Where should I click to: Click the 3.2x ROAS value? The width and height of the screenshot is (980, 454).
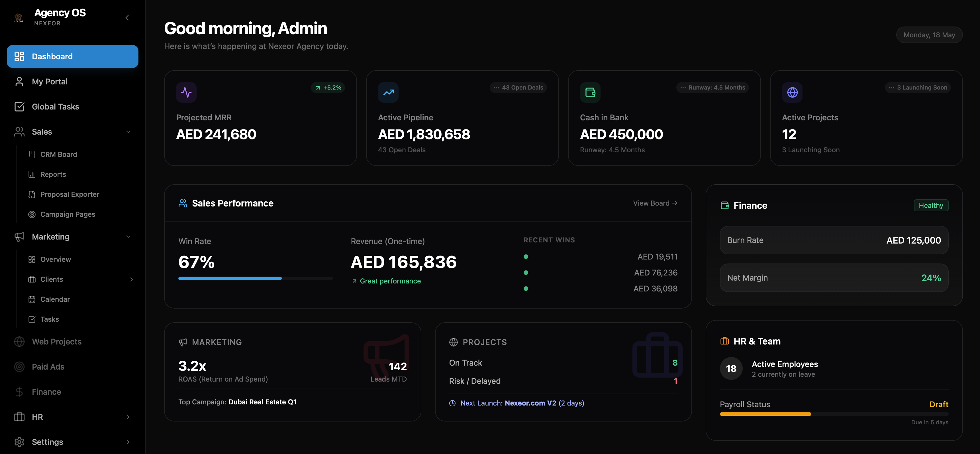point(192,366)
